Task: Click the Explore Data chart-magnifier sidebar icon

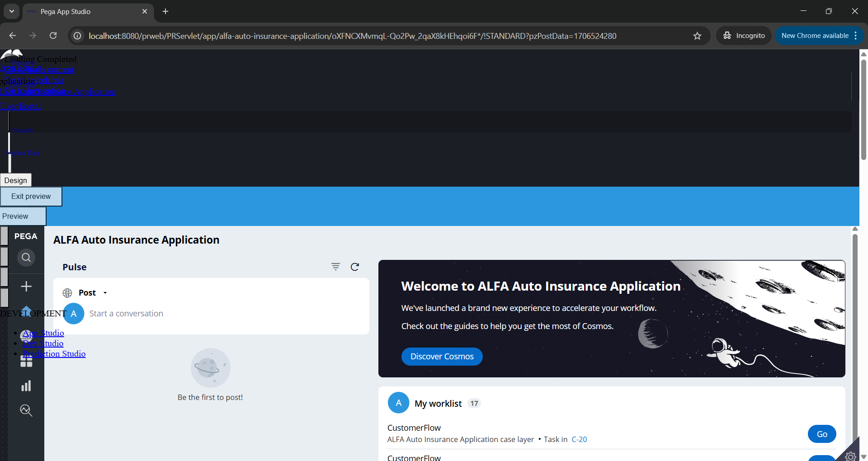Action: tap(26, 410)
